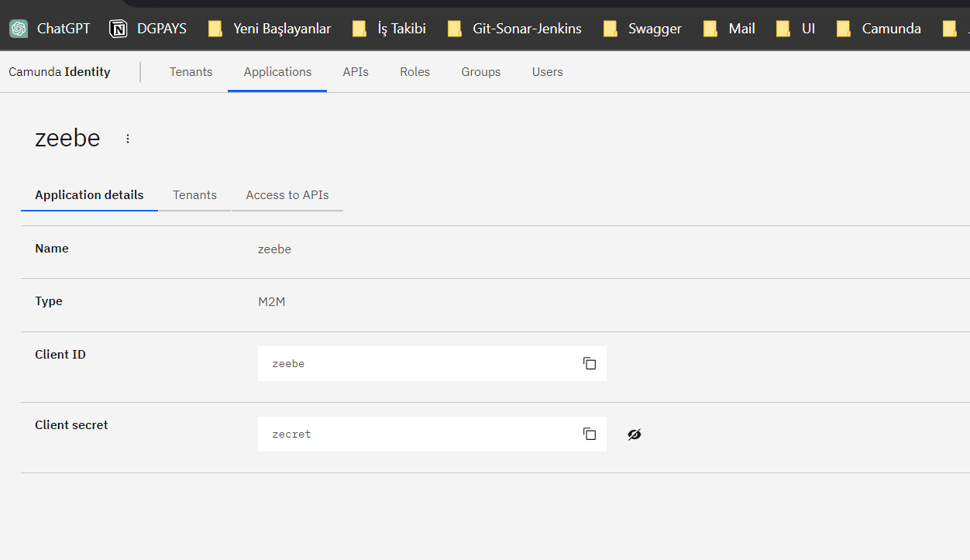Select the Applications navigation tab
The height and width of the screenshot is (560, 970).
277,72
